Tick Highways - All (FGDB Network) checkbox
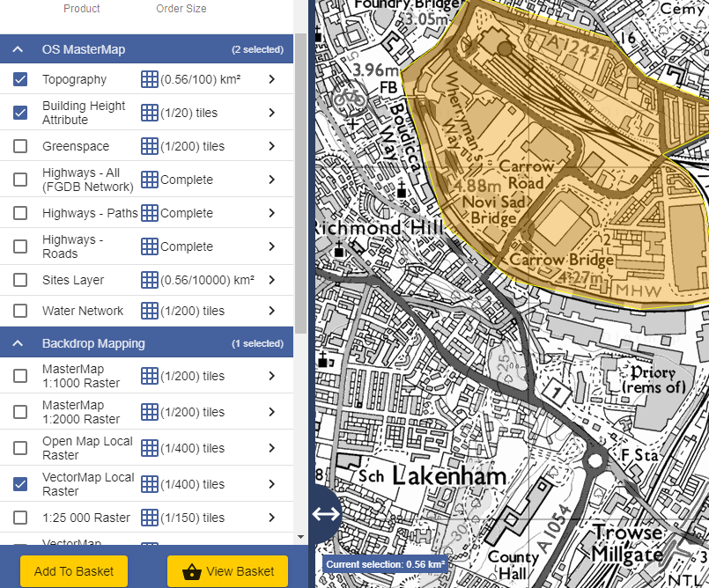709x588 pixels. (20, 180)
